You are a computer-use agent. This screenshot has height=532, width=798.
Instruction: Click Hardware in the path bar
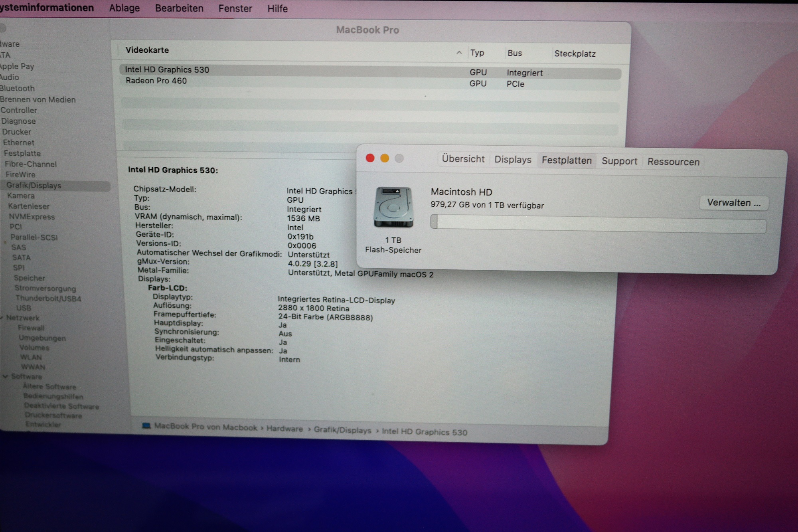(284, 429)
